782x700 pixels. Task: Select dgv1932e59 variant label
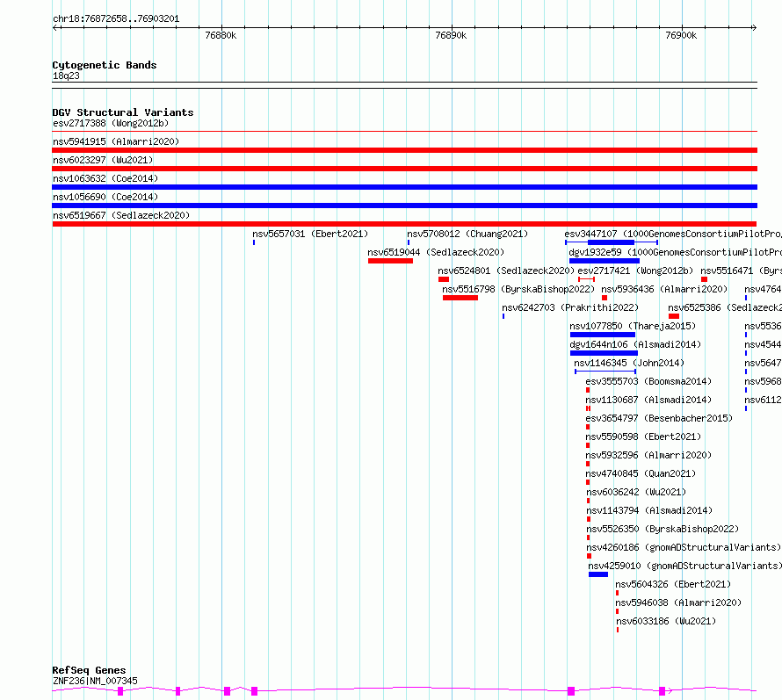pos(676,252)
